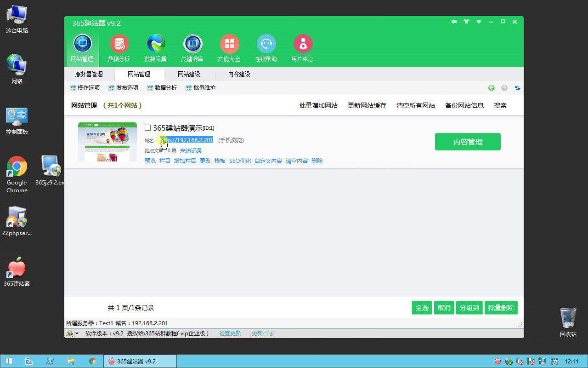The height and width of the screenshot is (368, 588).
Task: Click the 更改 link
Action: point(205,161)
